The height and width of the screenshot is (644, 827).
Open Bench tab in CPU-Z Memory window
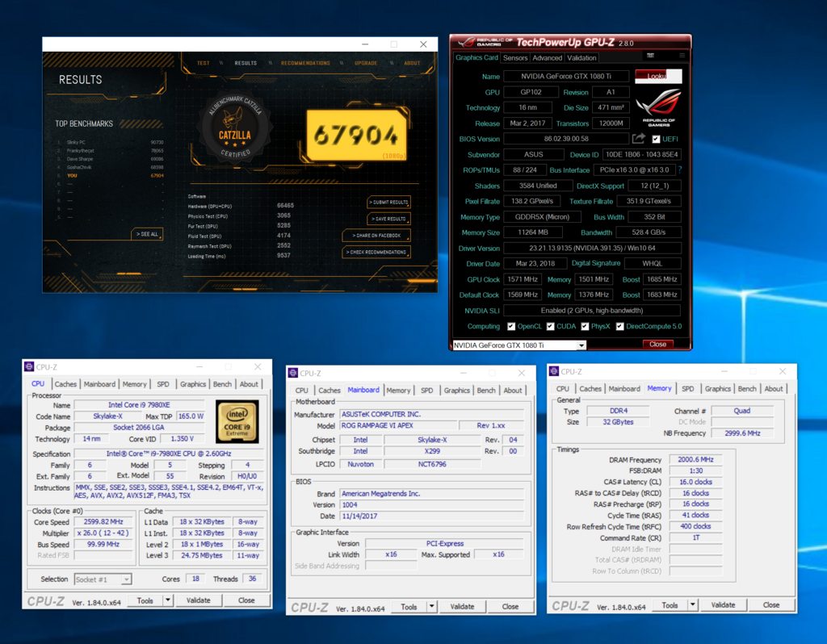[x=747, y=389]
